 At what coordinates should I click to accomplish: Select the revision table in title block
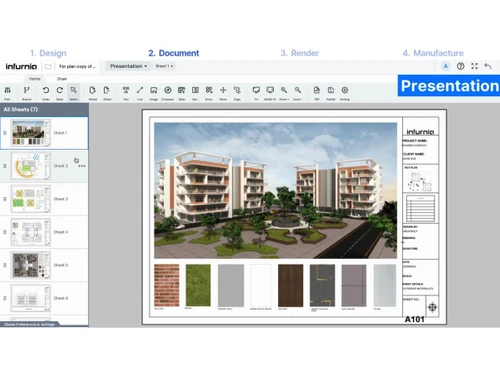420,209
